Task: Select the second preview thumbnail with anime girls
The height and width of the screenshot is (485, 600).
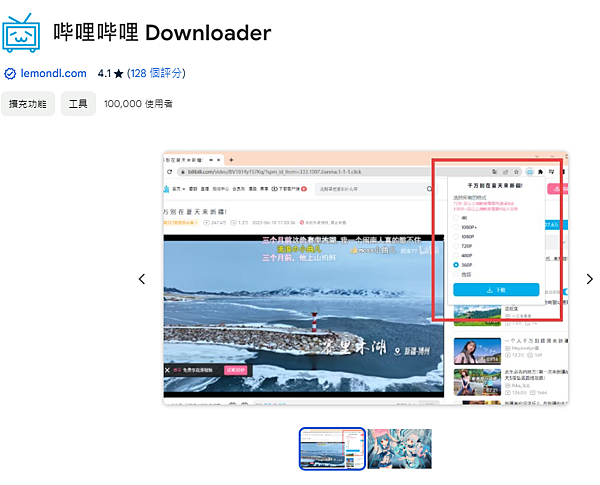Action: (x=399, y=449)
